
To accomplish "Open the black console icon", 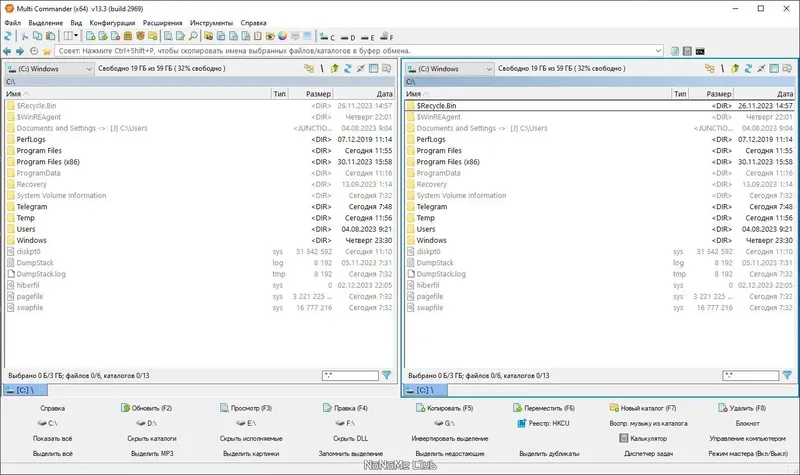I will click(700, 51).
